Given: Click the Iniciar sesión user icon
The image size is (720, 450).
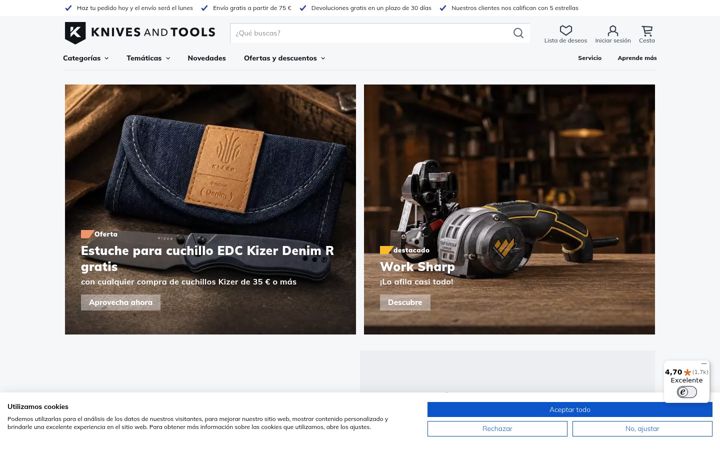Looking at the screenshot, I should tap(613, 30).
